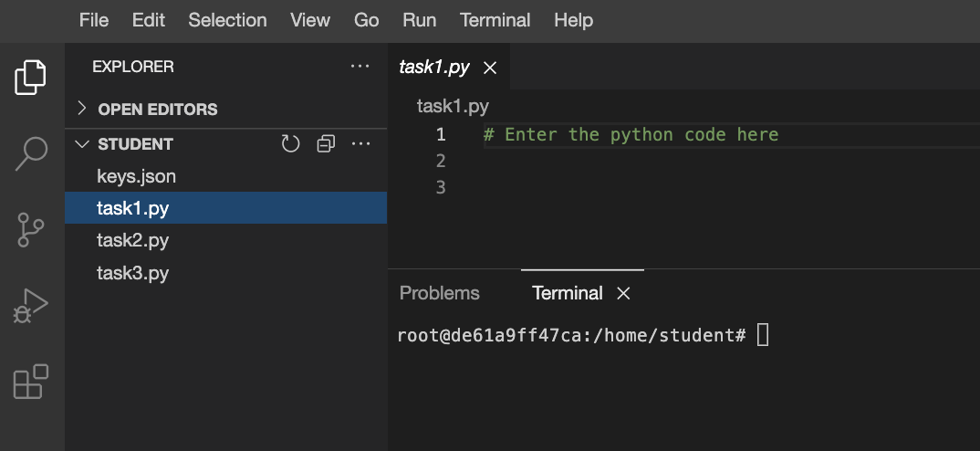Open the Explorer view in activity bar
The width and height of the screenshot is (980, 451).
pos(31,78)
